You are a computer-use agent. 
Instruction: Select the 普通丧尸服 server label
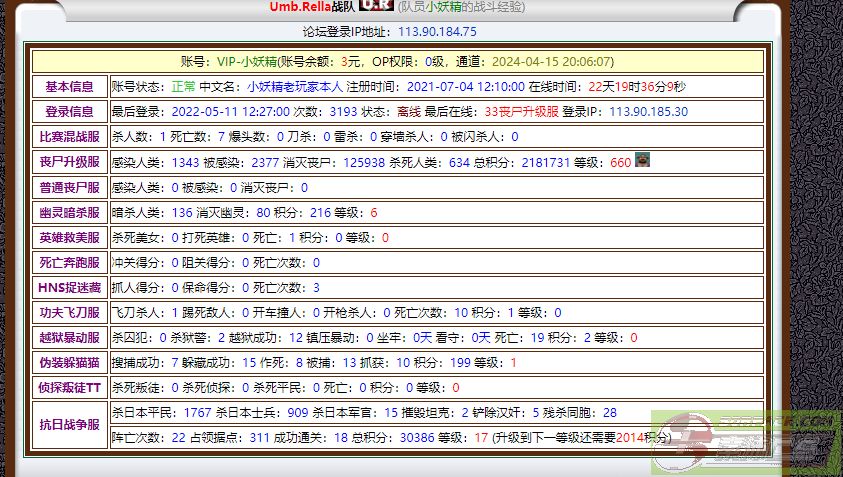tap(70, 188)
